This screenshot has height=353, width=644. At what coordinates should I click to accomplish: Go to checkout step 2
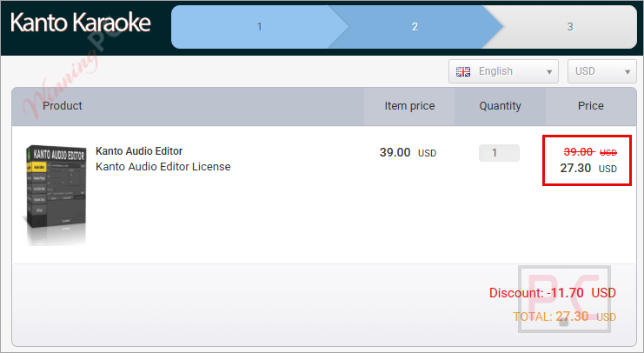pos(415,27)
